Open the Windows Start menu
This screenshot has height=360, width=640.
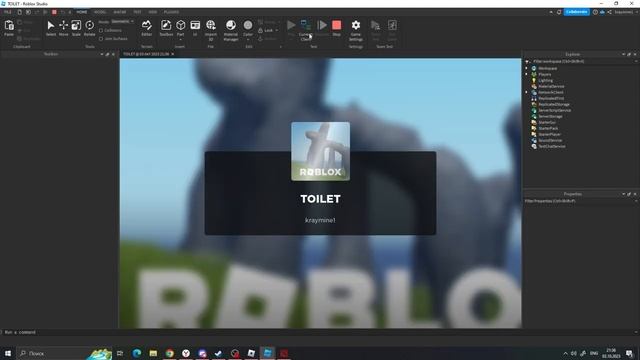[x=8, y=353]
